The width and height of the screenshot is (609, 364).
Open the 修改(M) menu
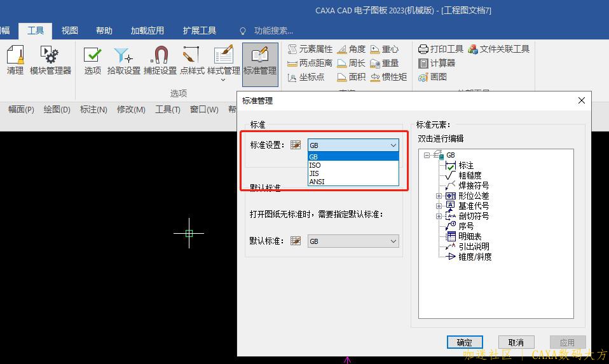131,109
